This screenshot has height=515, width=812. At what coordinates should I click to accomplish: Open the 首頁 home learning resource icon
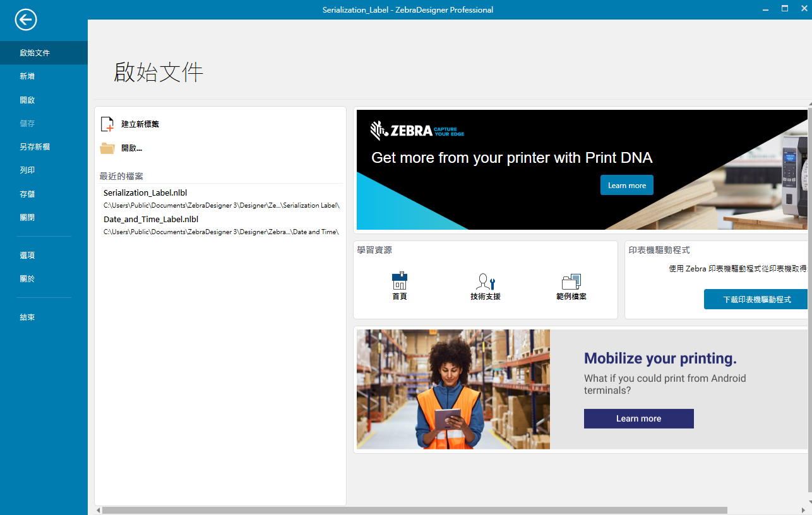pyautogui.click(x=400, y=281)
